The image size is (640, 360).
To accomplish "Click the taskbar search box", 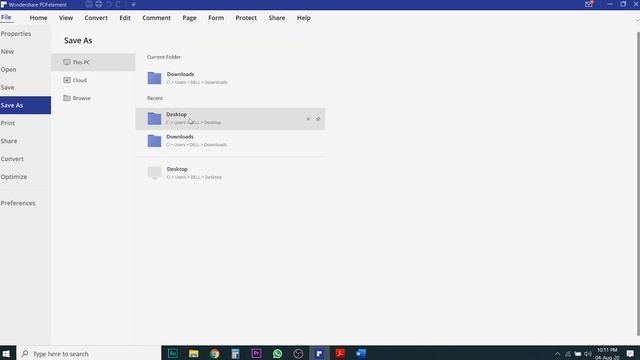I will click(89, 353).
